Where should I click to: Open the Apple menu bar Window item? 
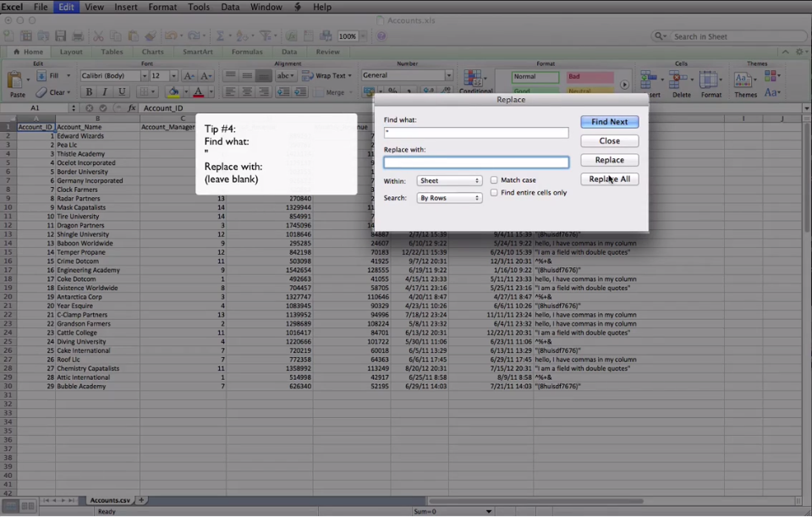tap(266, 7)
